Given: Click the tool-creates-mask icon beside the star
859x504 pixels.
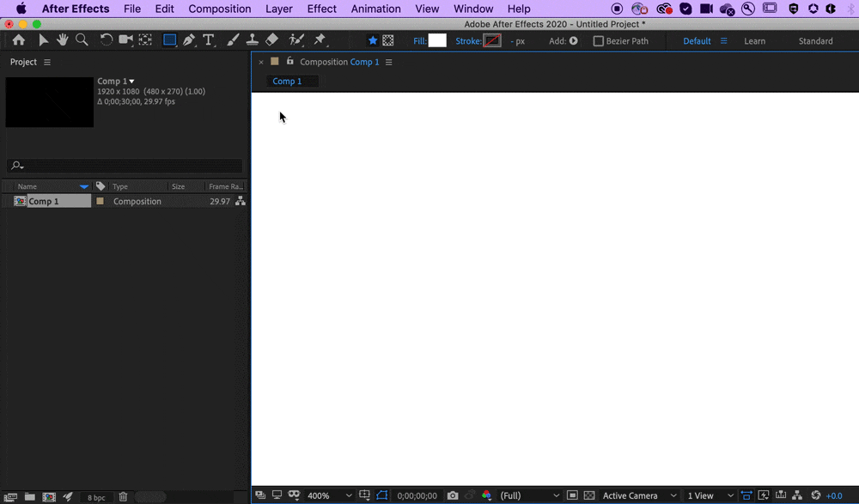Looking at the screenshot, I should point(388,40).
